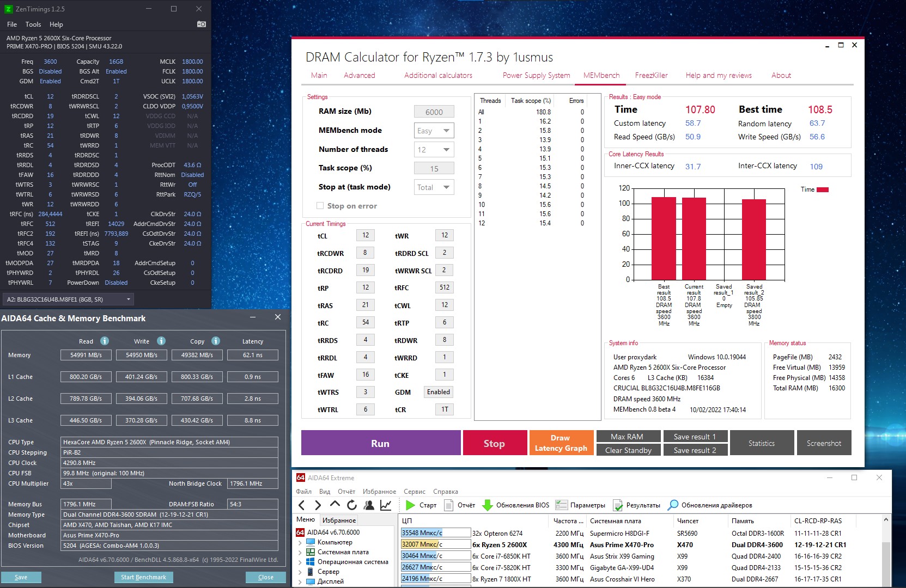906x588 pixels.
Task: Switch to the Additional calculators tab
Action: click(439, 75)
